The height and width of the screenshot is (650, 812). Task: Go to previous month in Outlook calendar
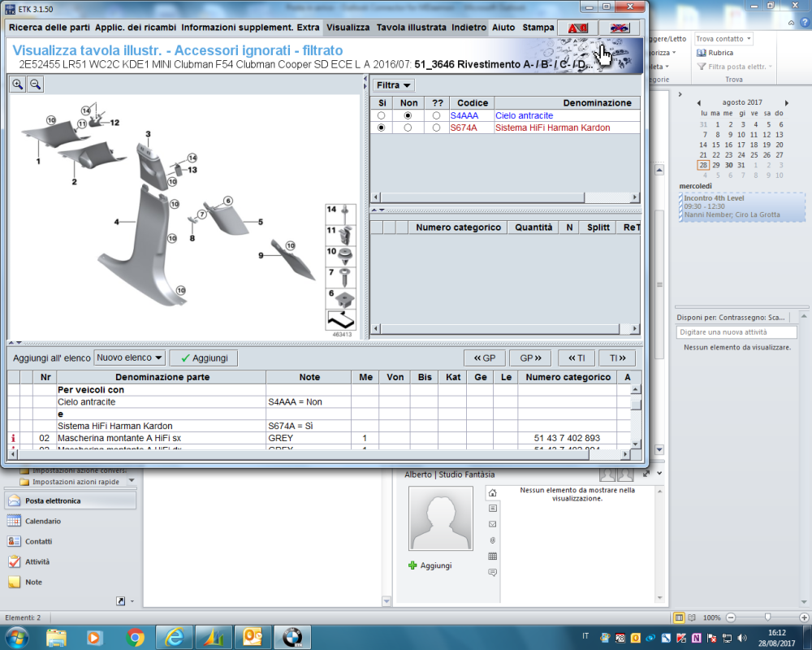[698, 102]
